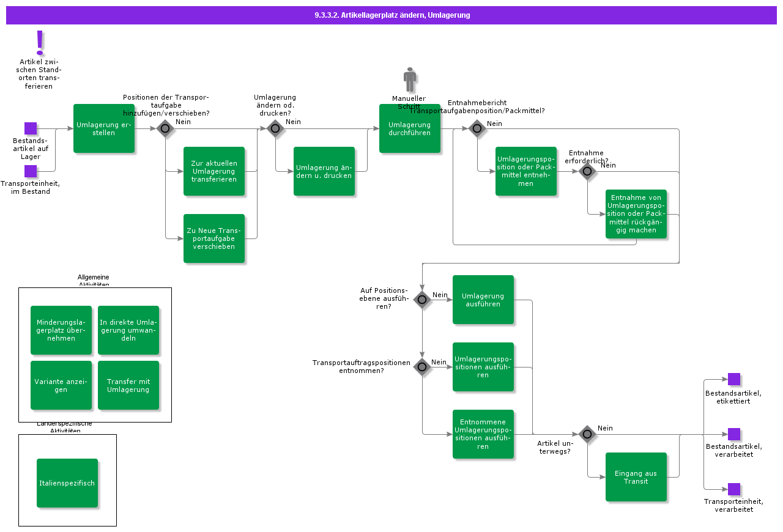Open 'Umlagerungsposition oder Packmittel entnehmen' activity
The height and width of the screenshot is (532, 783).
(x=526, y=171)
